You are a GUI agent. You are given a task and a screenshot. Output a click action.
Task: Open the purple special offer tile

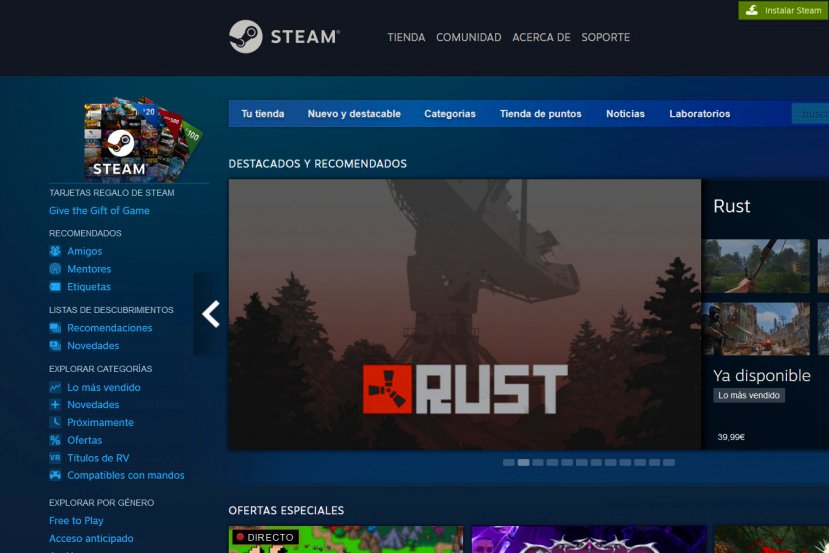pos(589,539)
